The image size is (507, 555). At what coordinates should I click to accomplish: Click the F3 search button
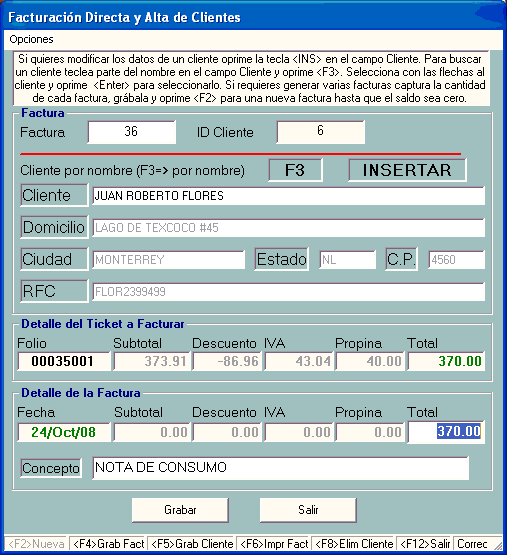(x=295, y=170)
